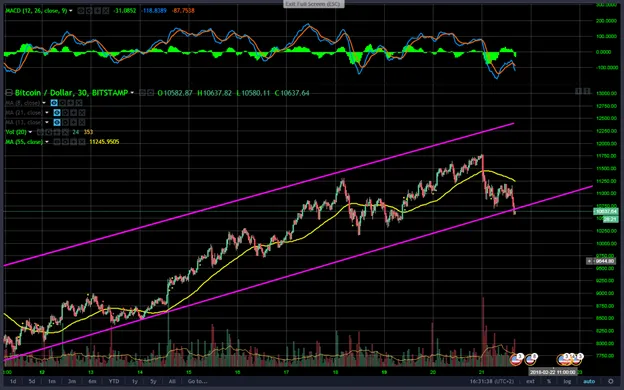624x390 pixels.
Task: Toggle MACD visibility eye icon
Action: click(80, 11)
